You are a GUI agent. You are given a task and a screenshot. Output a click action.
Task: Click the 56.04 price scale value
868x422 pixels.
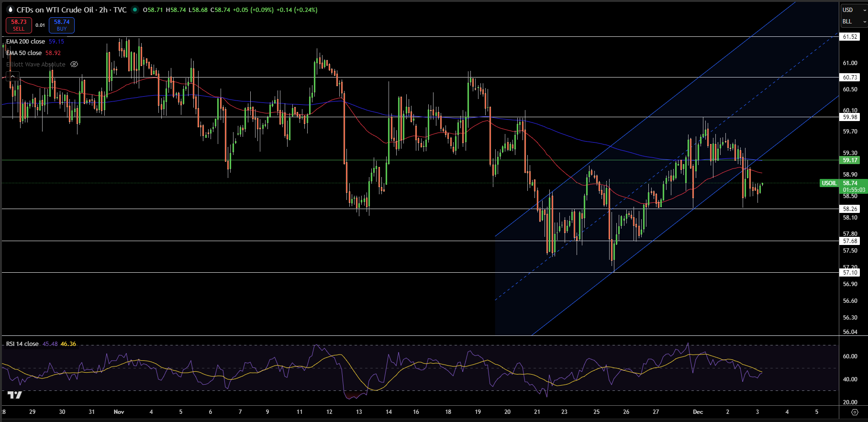[x=850, y=332]
